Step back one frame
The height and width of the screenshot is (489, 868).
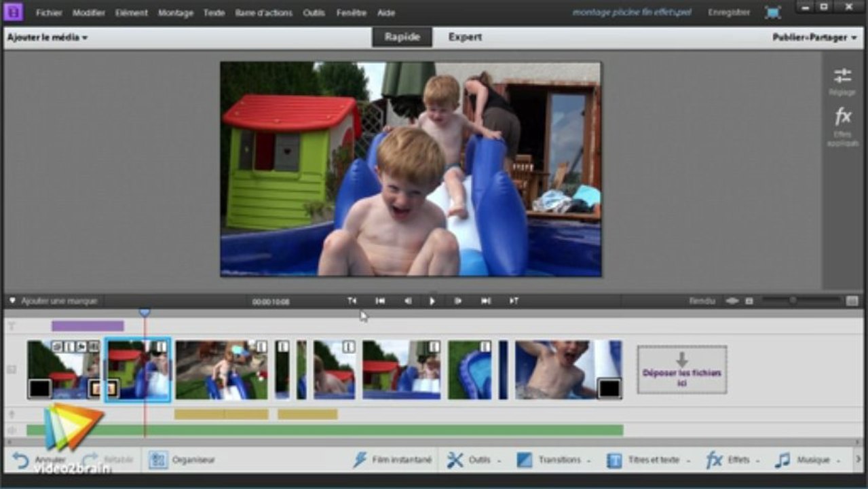407,301
